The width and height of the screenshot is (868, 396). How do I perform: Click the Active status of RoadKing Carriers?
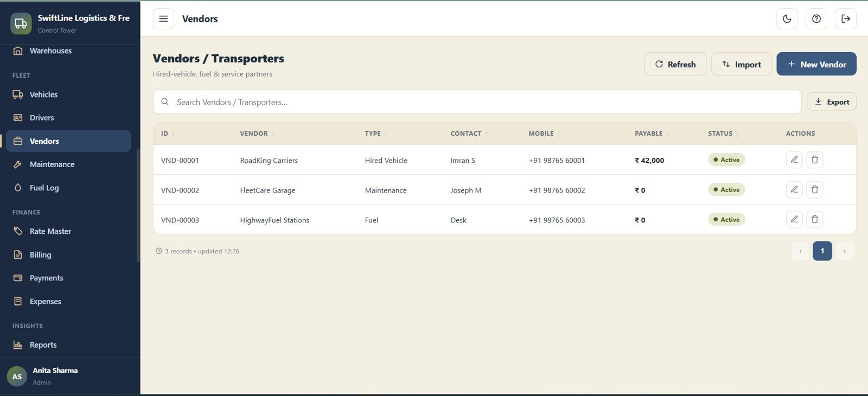726,159
